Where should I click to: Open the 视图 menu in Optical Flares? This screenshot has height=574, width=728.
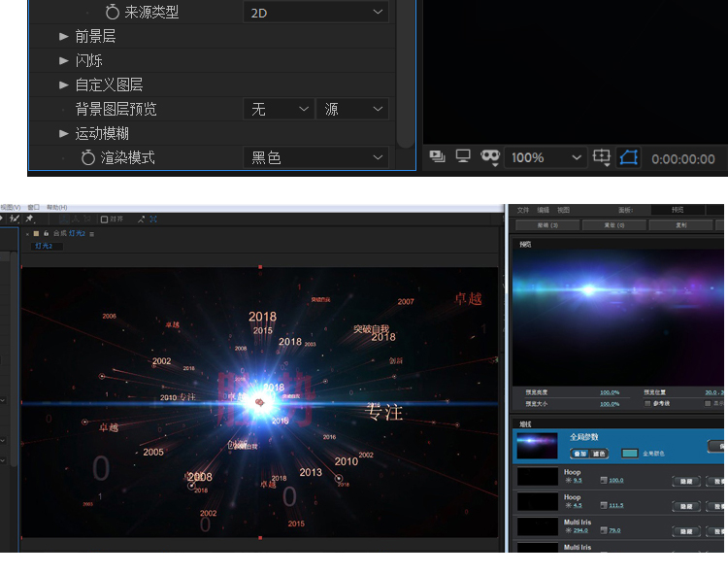563,210
